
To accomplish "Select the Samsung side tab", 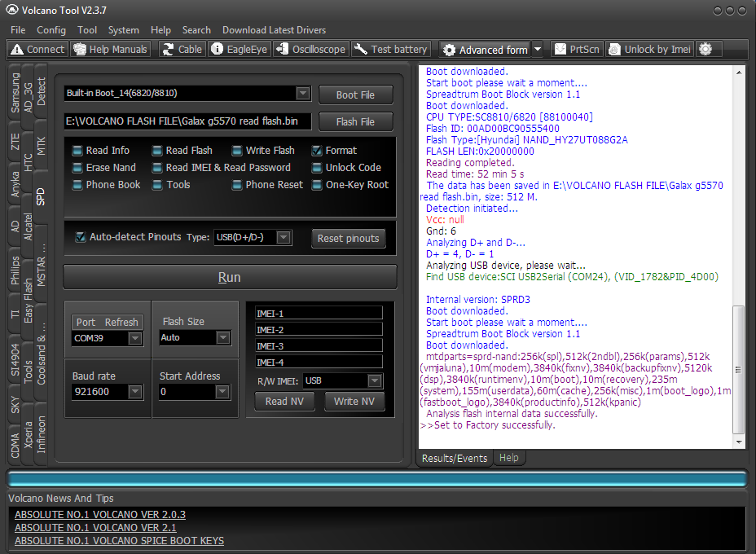I will coord(15,93).
